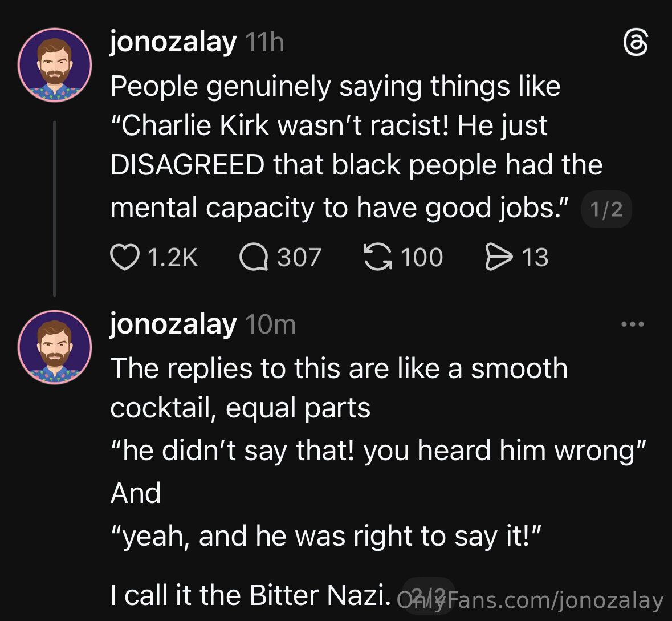The image size is (672, 621).
Task: Open the first post's profile avatar
Action: pyautogui.click(x=55, y=64)
